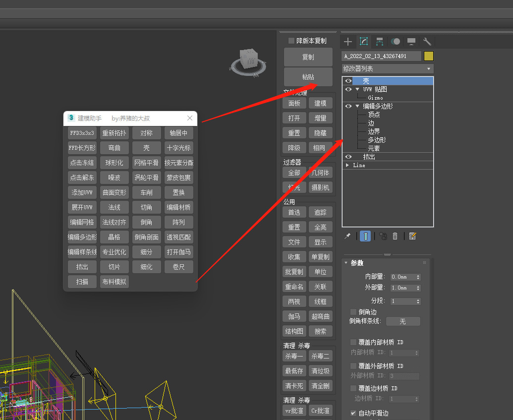Viewport: 513px width, 420px height.
Task: Enable 降版本复制 checkbox
Action: pos(291,41)
